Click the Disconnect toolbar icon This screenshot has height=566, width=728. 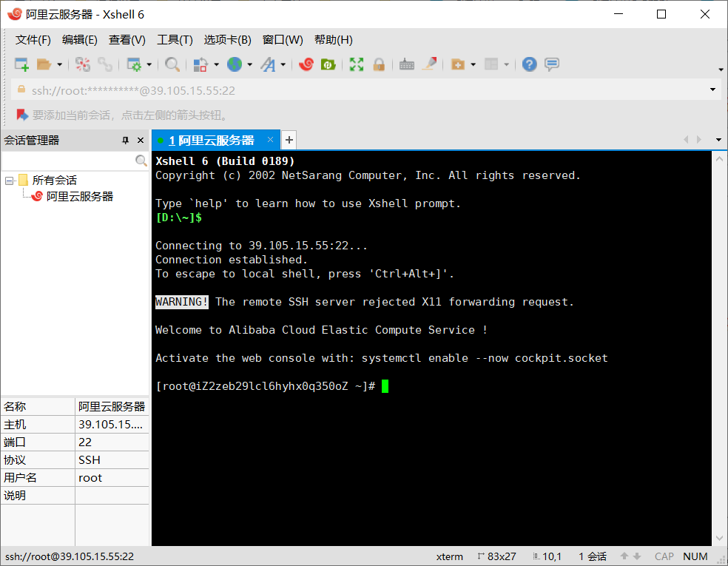(x=83, y=64)
